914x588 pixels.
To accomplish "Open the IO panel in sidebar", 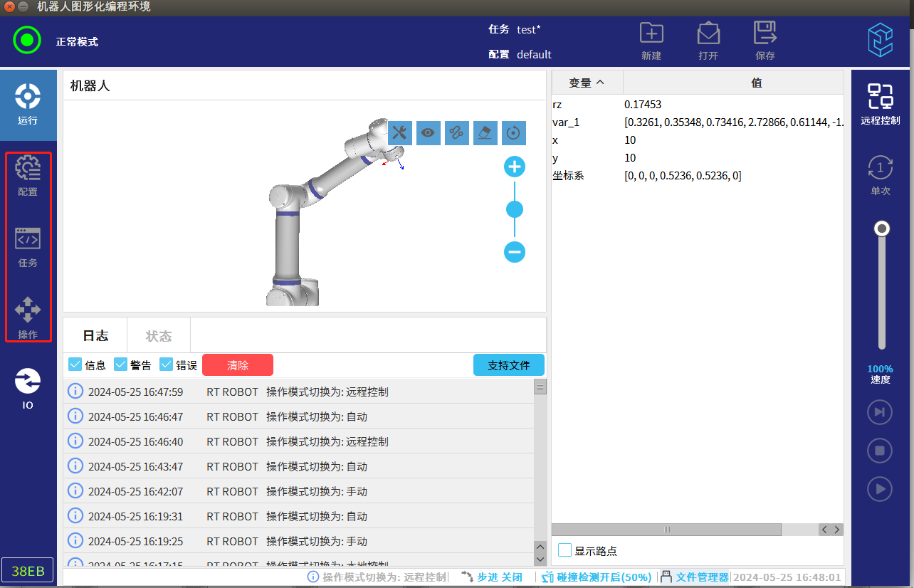I will pos(28,388).
